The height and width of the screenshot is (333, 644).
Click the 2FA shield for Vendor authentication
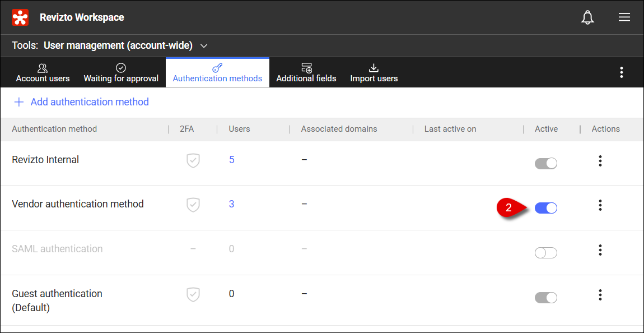point(193,204)
